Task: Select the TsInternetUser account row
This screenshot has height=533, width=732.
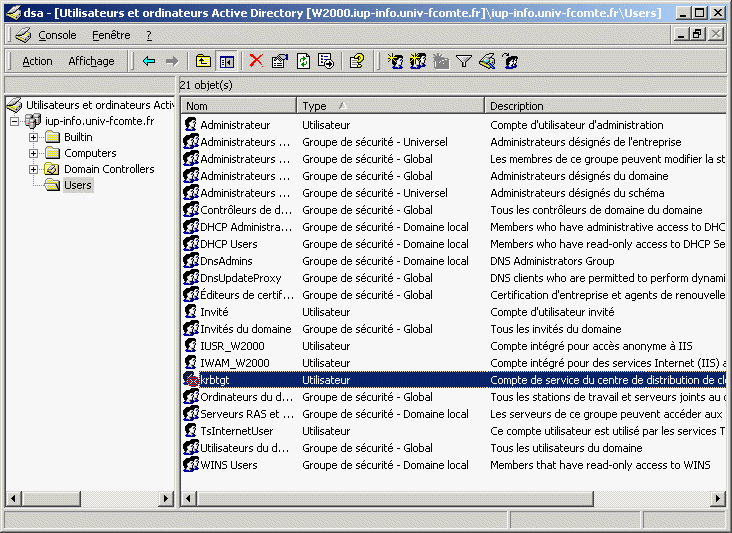Action: coord(236,431)
